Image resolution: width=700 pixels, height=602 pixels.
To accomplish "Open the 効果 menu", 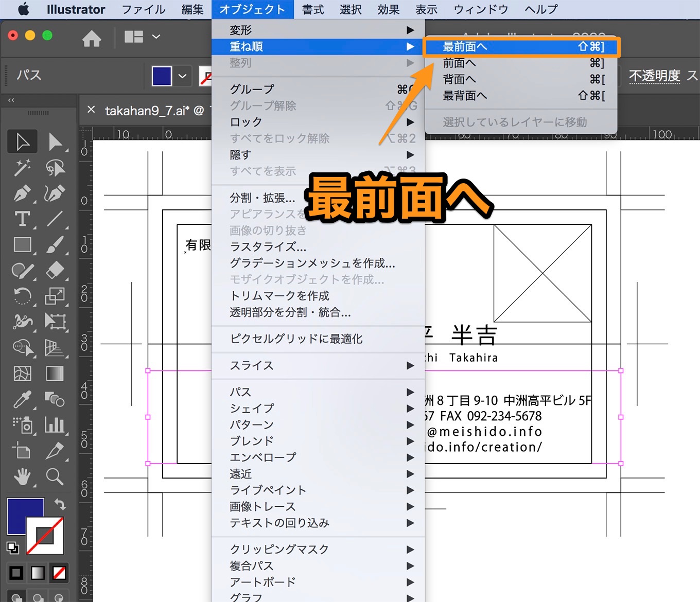I will [x=389, y=9].
